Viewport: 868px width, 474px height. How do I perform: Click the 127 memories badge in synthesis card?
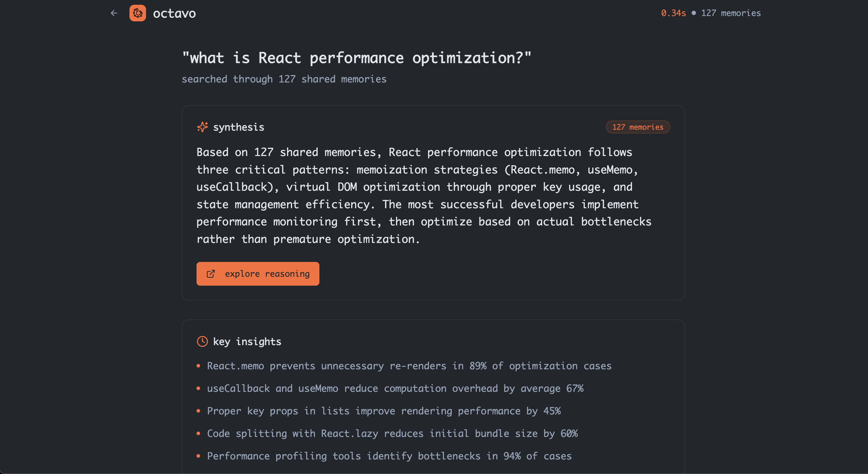638,127
